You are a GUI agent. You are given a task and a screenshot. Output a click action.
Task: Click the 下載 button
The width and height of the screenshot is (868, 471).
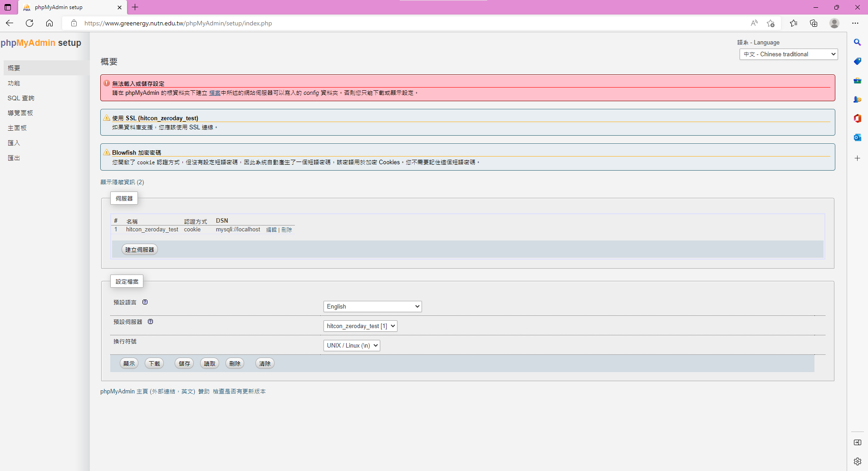[155, 363]
